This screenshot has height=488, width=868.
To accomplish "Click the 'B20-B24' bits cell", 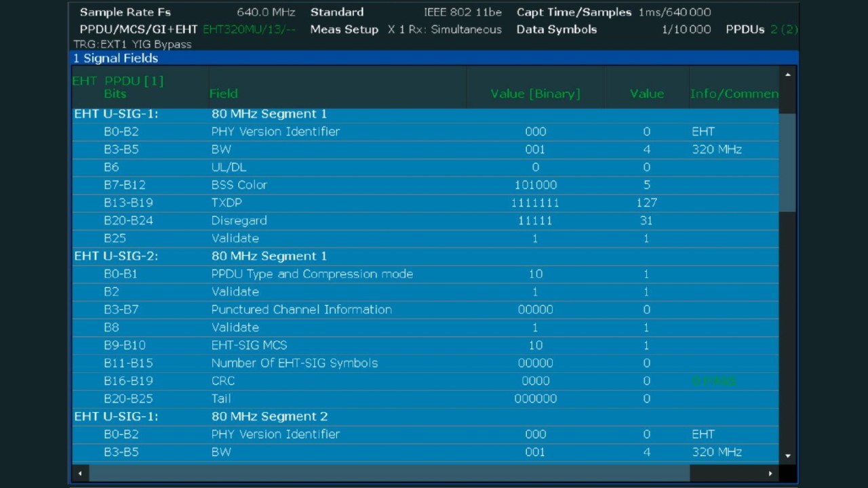I will [128, 220].
